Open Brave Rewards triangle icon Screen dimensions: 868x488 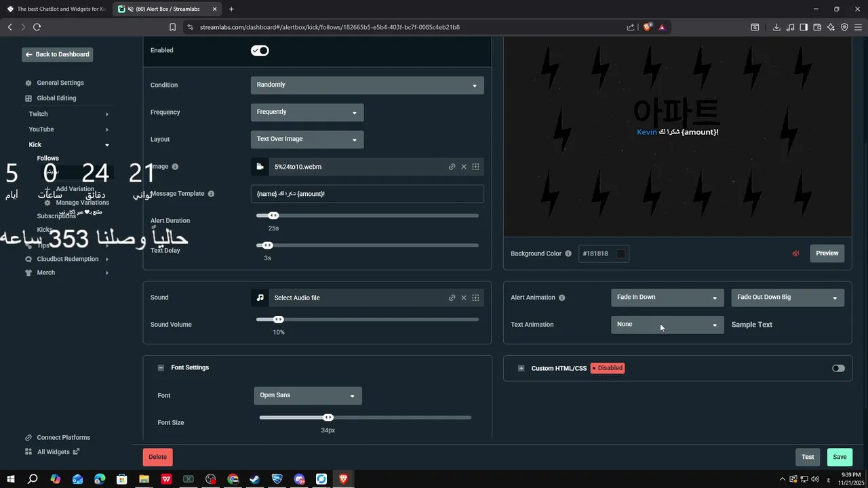661,27
